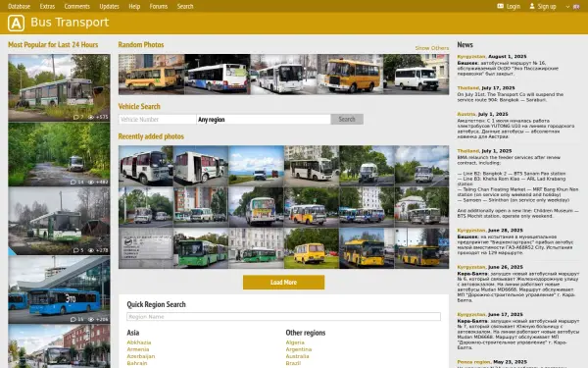Screen dimensions: 588x368
Task: Click comments icon on blue bus photo
Action: pos(73,320)
